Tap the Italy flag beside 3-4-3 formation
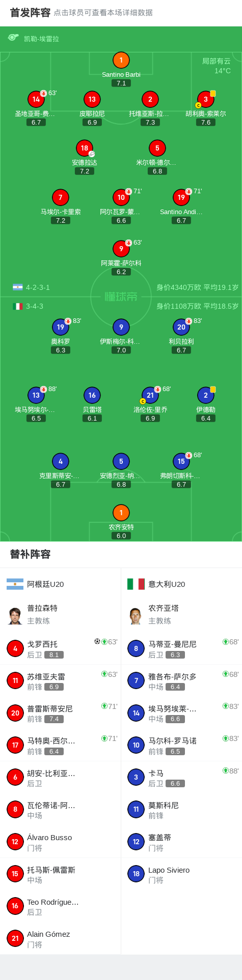242x980 pixels. tap(18, 306)
